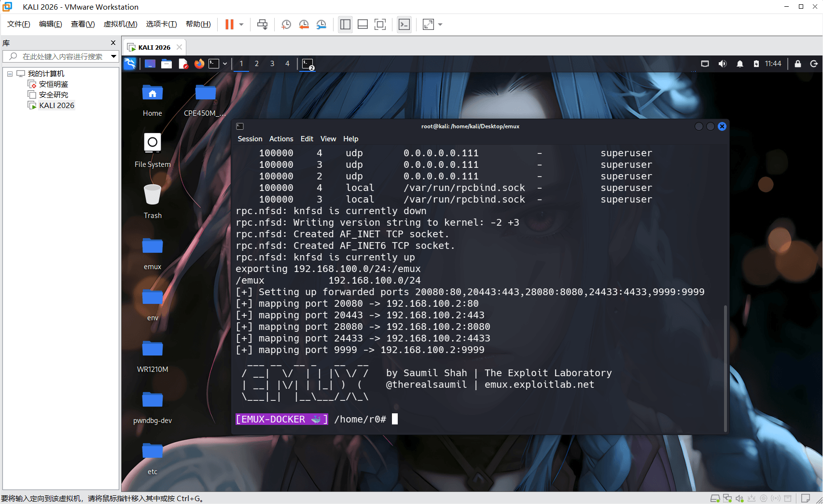Click the display tray icon in the Kali panel
Viewport: 823px width, 504px height.
[x=705, y=64]
